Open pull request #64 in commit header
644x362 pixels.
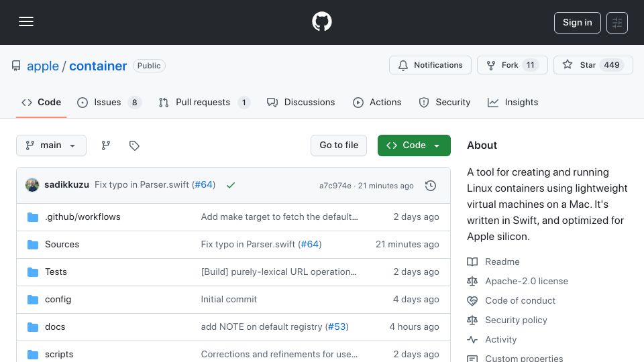click(204, 185)
